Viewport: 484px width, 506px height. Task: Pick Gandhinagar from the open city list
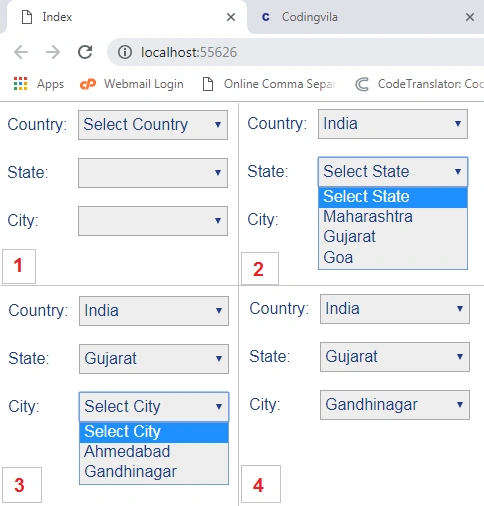tap(154, 472)
